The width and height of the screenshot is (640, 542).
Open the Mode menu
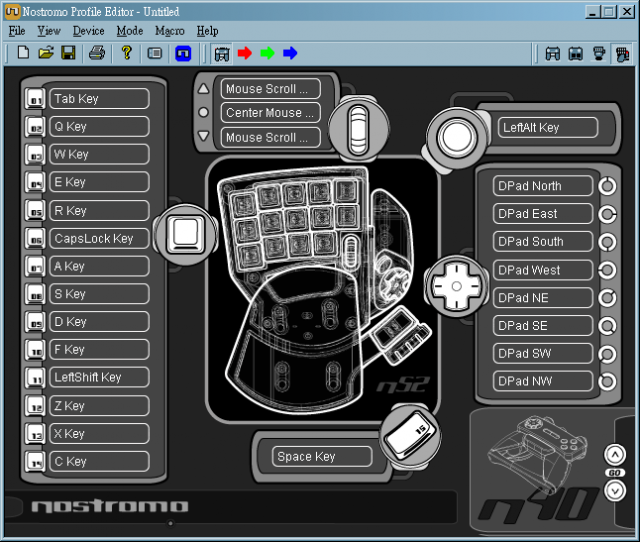point(130,31)
